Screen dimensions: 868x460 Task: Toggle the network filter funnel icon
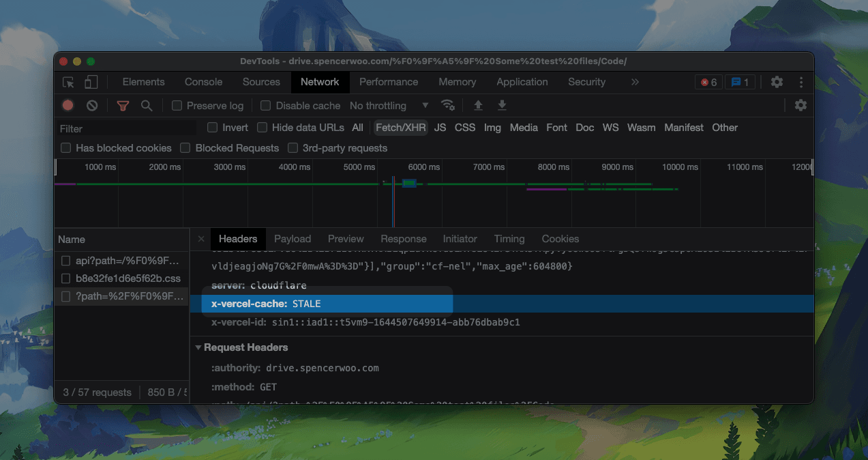pos(123,106)
